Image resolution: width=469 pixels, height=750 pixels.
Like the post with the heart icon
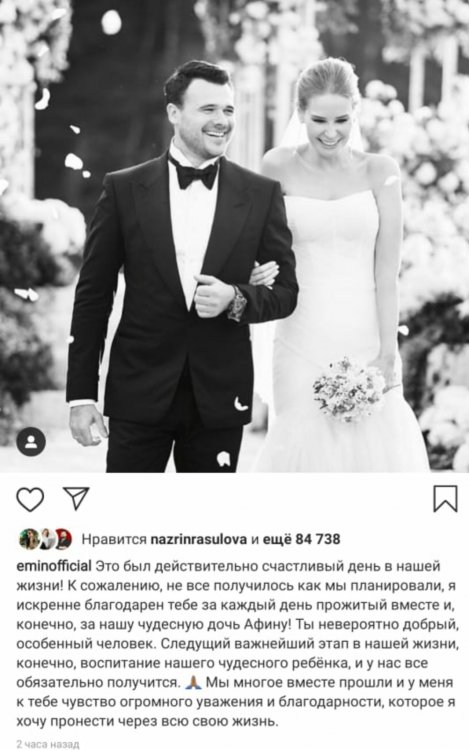coord(30,499)
